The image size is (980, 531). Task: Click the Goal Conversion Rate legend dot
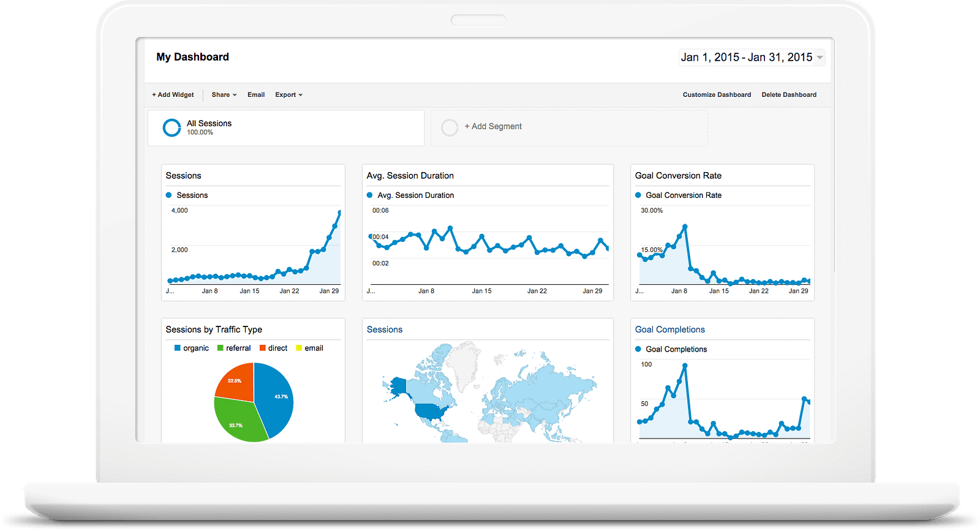pos(638,195)
